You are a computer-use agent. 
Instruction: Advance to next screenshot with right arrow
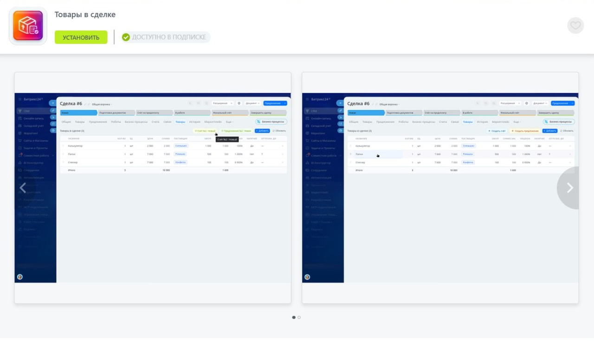coord(570,188)
